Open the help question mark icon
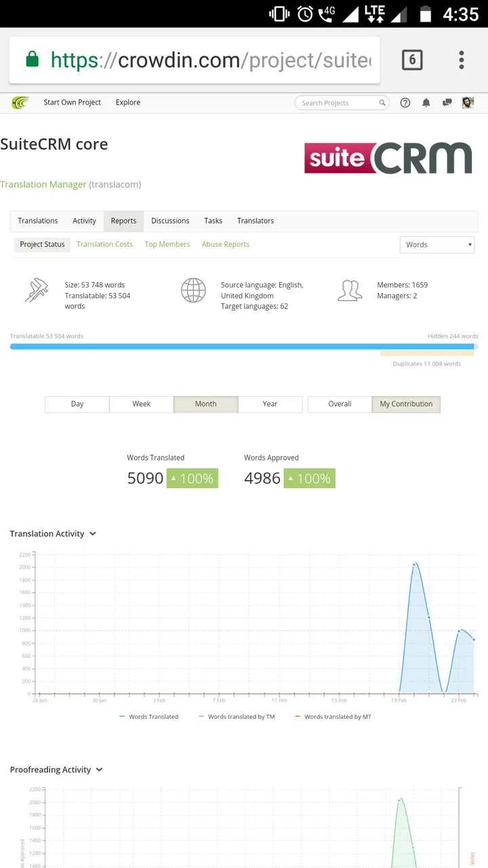 [405, 103]
